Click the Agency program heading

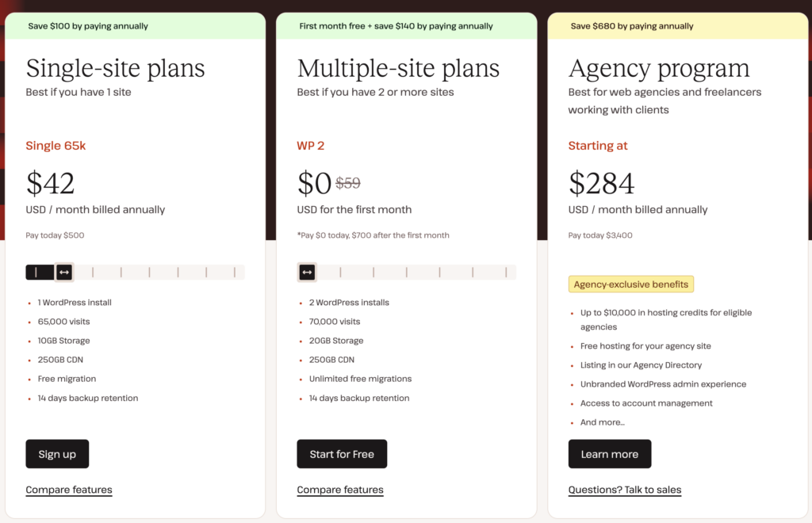659,68
